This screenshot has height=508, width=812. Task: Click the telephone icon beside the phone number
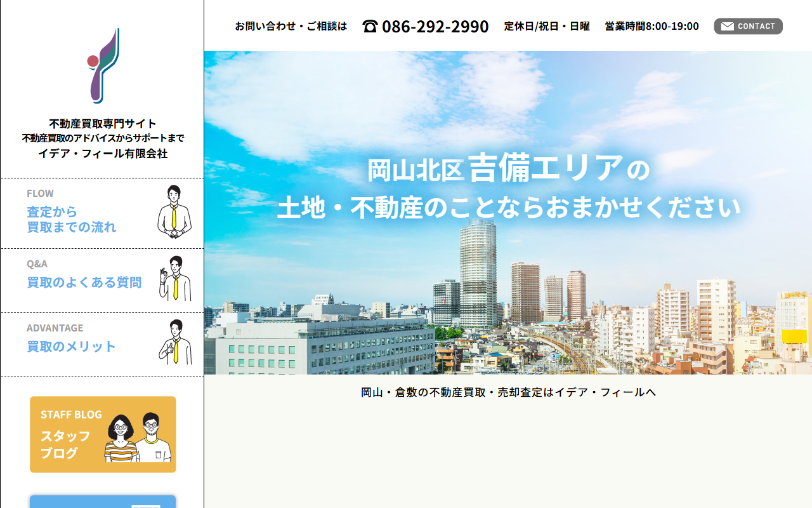(x=370, y=26)
